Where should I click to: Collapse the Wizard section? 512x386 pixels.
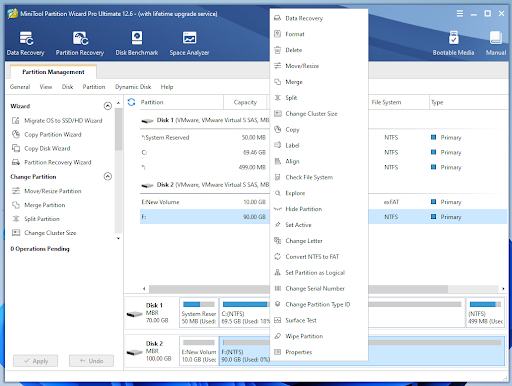[x=108, y=106]
